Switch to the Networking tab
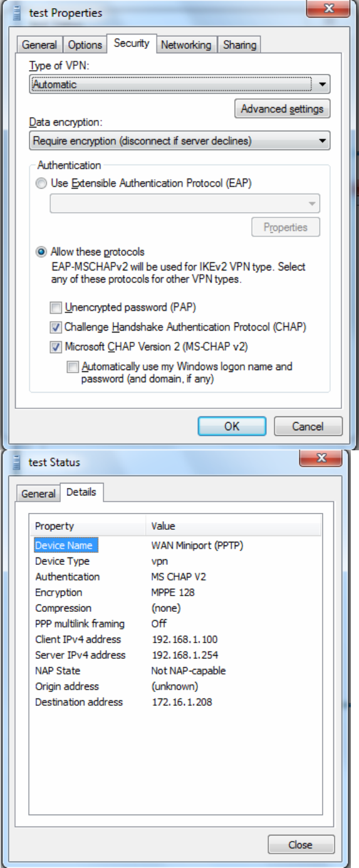 (x=186, y=45)
